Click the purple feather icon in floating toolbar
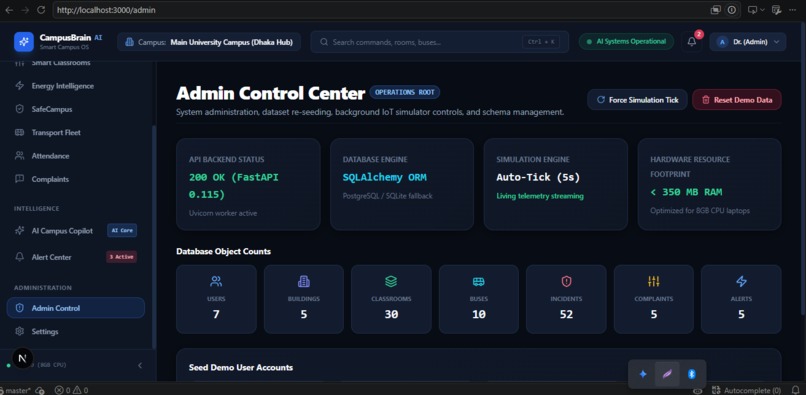Image resolution: width=806 pixels, height=395 pixels. click(667, 374)
